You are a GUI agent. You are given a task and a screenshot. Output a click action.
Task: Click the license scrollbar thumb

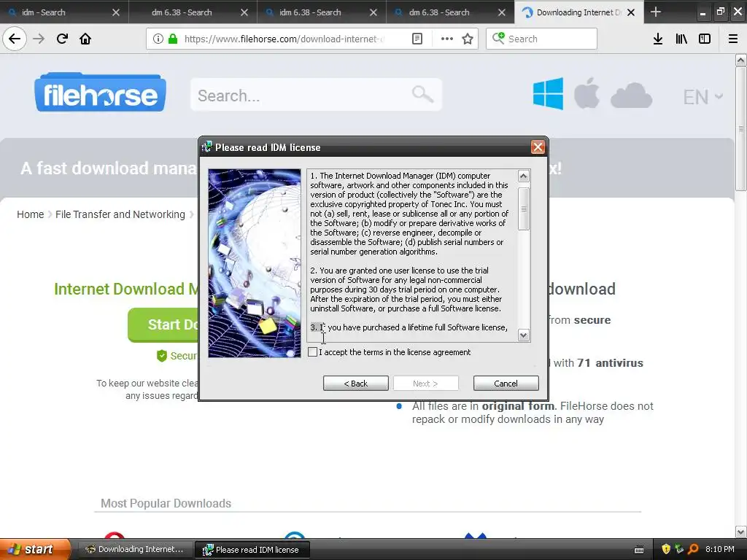click(523, 209)
